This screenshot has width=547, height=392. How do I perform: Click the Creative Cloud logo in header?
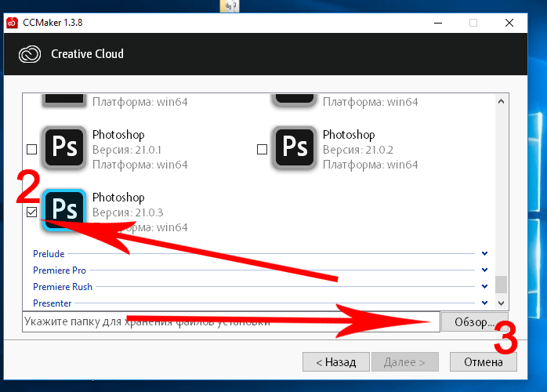coord(30,54)
